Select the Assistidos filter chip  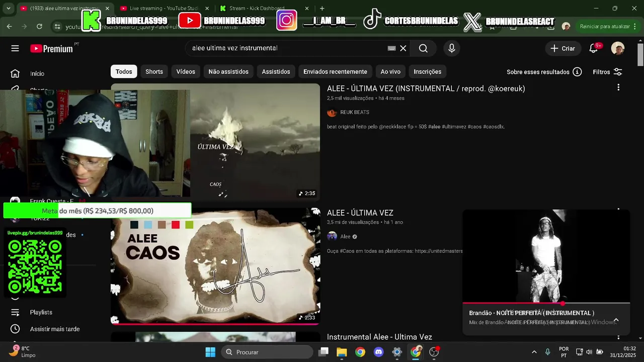click(x=276, y=71)
